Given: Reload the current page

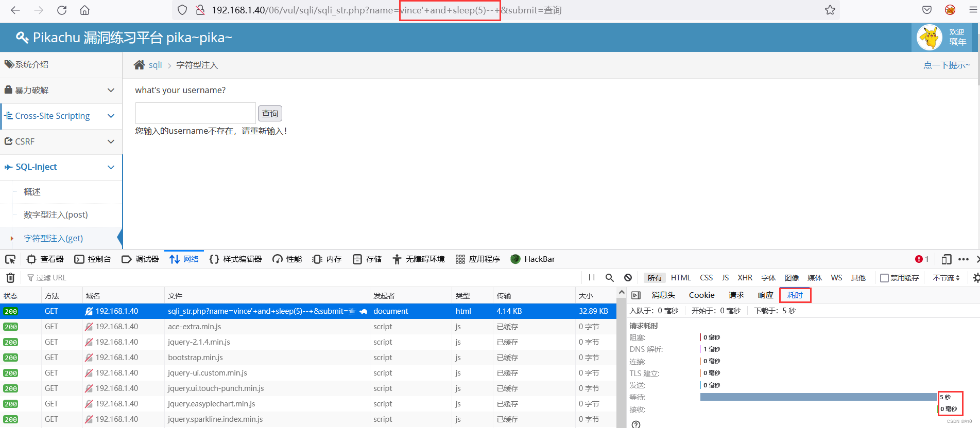Looking at the screenshot, I should click(62, 10).
